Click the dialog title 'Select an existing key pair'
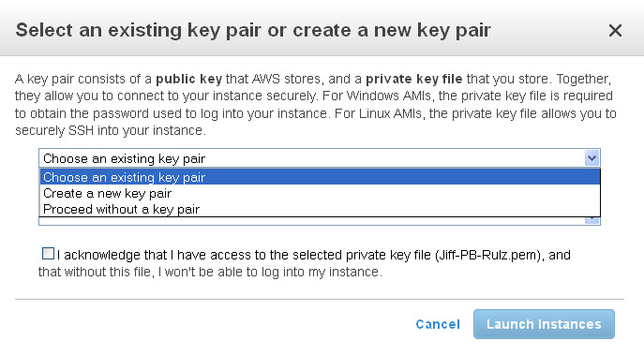 253,30
